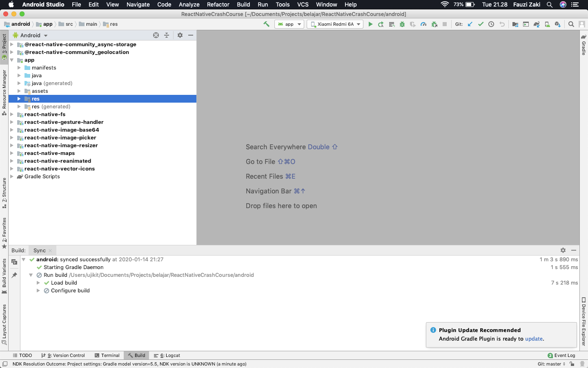The image size is (588, 368).
Task: Click the Make Project hammer icon
Action: pos(266,24)
